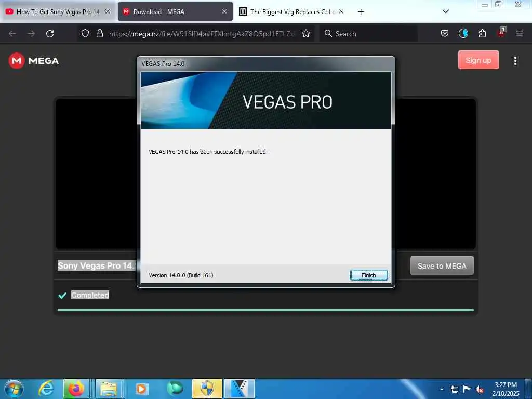The image size is (532, 399).
Task: Open the list all tabs dropdown
Action: point(446,11)
